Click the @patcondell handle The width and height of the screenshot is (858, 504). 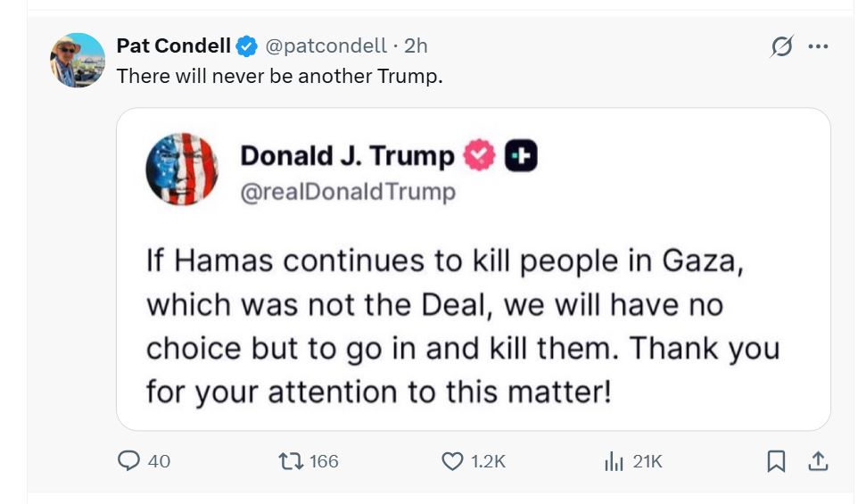tap(326, 46)
